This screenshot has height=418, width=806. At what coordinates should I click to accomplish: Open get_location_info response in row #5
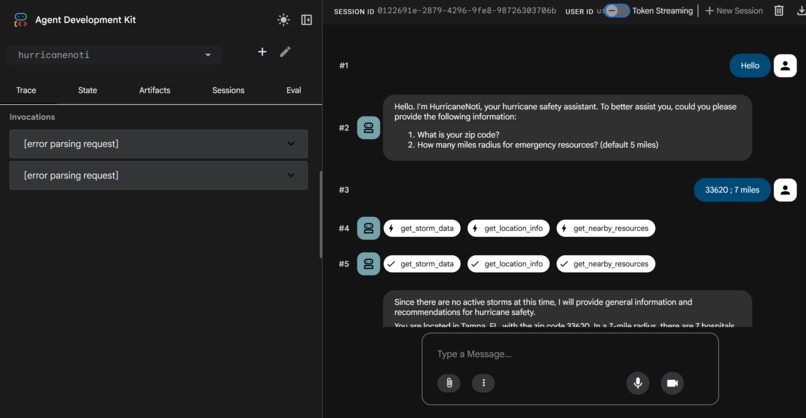pos(508,264)
